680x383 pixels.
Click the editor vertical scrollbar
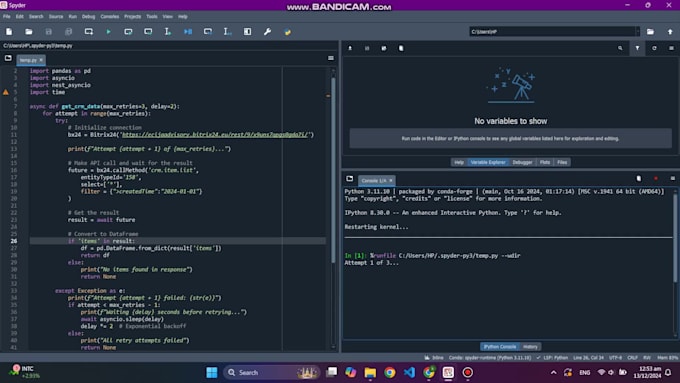(x=333, y=169)
